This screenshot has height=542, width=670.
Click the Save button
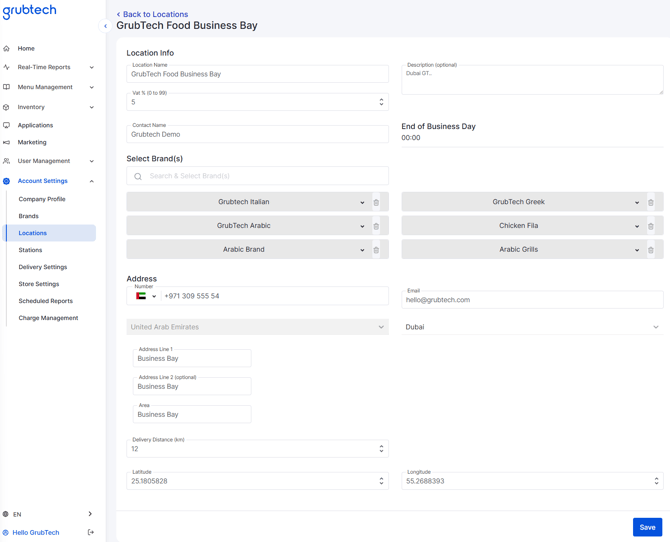pos(647,527)
